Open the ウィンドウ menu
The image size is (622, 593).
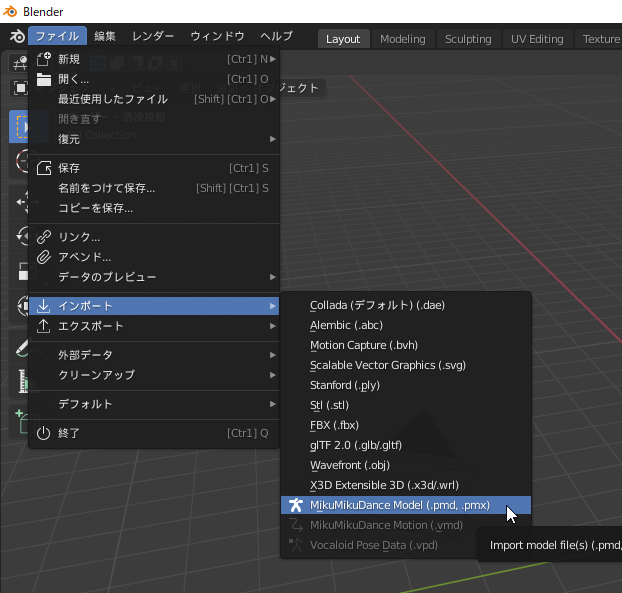pyautogui.click(x=217, y=36)
